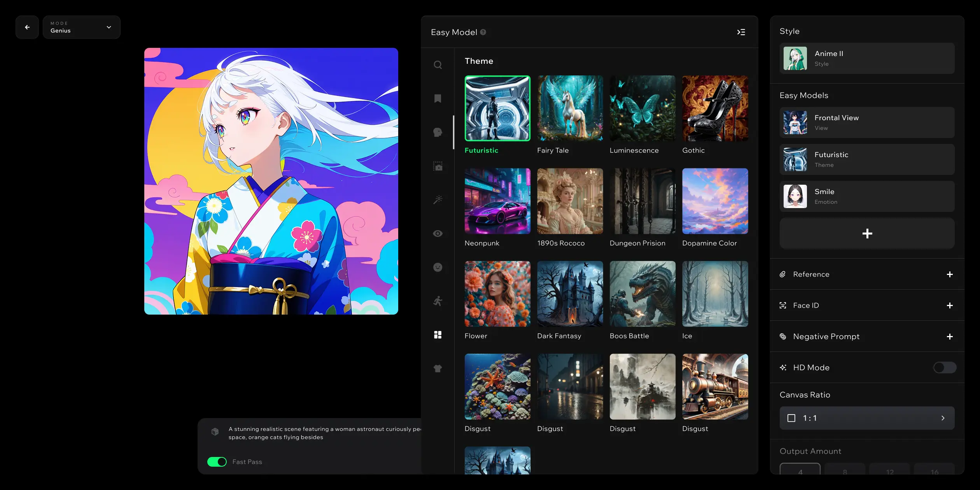This screenshot has height=490, width=980.
Task: Collapse Easy Model panel with list icon
Action: click(741, 32)
